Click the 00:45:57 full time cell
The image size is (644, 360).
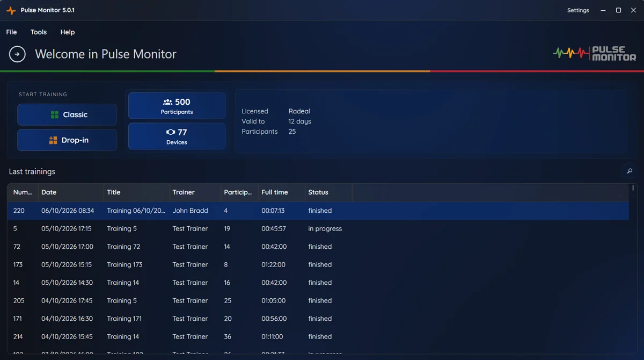pos(274,228)
